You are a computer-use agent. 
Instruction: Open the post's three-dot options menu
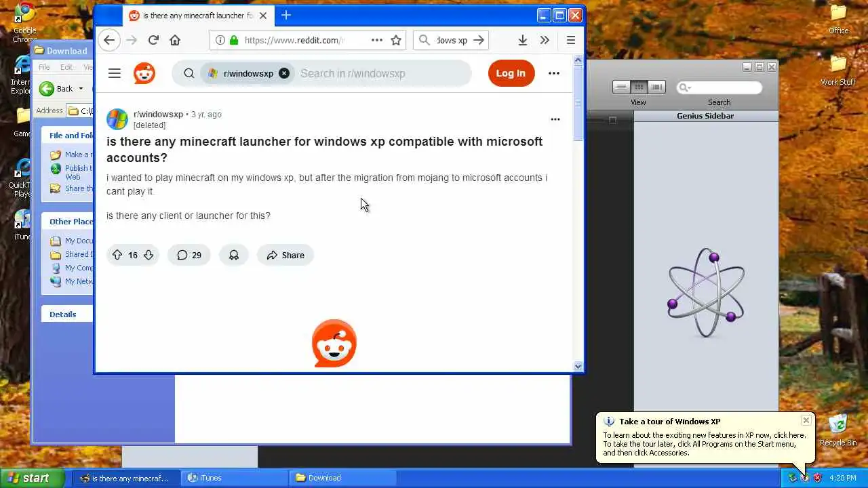555,119
